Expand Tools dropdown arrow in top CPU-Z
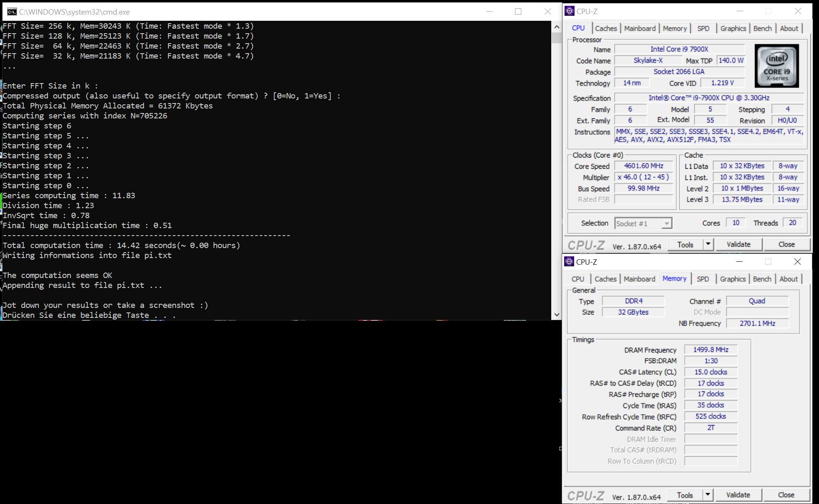 tap(708, 244)
